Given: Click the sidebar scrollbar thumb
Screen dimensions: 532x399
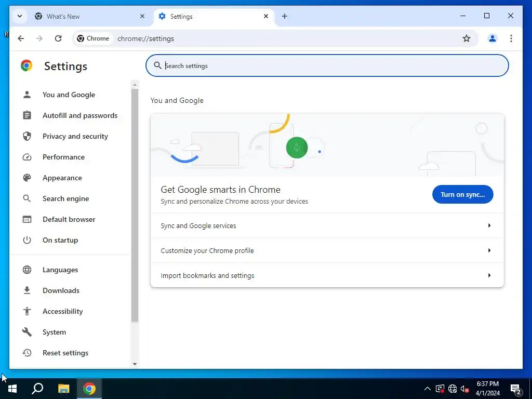Looking at the screenshot, I should 135,205.
